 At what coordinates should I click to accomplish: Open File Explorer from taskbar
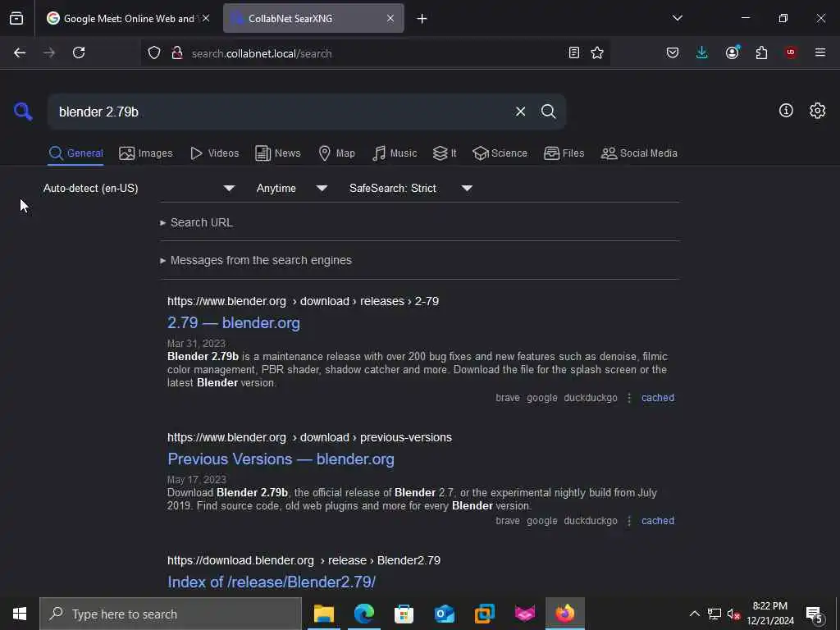pyautogui.click(x=323, y=614)
